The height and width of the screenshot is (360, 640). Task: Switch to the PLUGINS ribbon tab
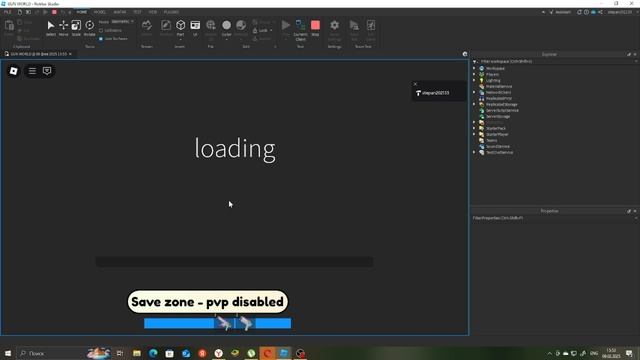point(171,12)
